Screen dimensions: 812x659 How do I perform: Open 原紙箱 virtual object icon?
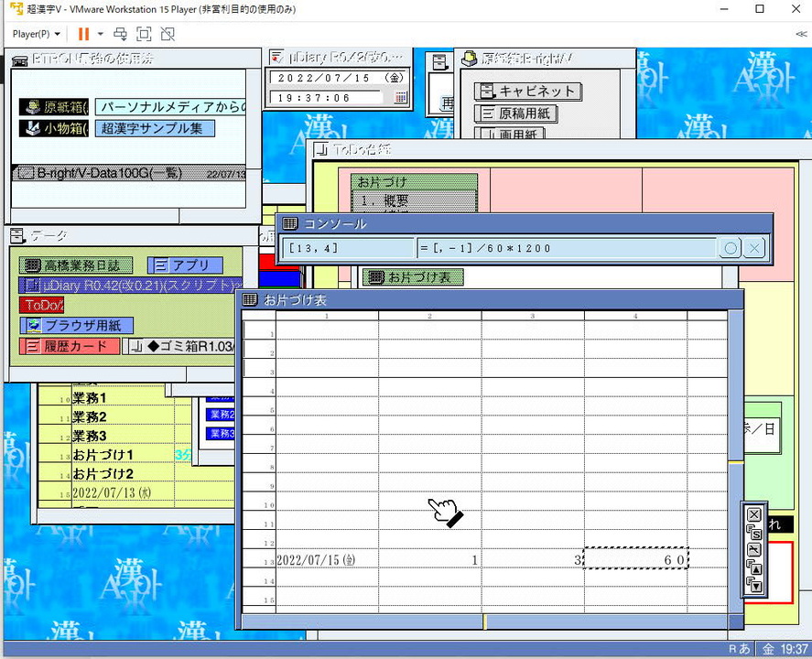(x=54, y=107)
